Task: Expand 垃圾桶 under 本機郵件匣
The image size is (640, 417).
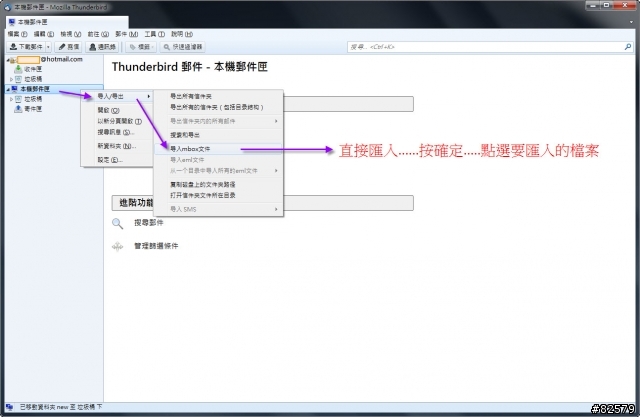Action: (x=11, y=99)
